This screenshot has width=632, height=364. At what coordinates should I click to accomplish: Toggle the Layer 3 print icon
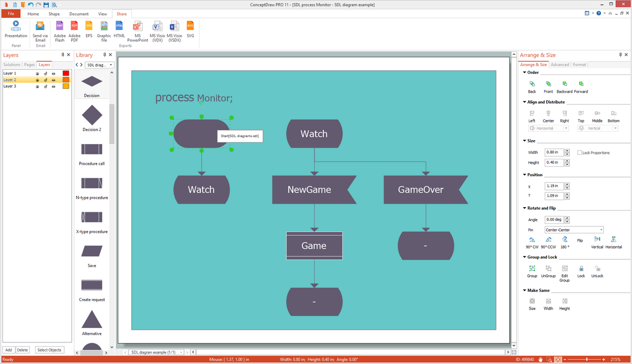click(53, 86)
